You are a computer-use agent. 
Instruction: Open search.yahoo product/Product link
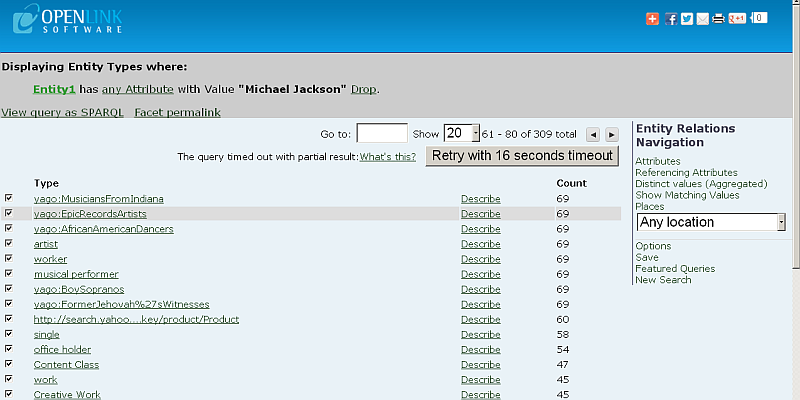(136, 320)
